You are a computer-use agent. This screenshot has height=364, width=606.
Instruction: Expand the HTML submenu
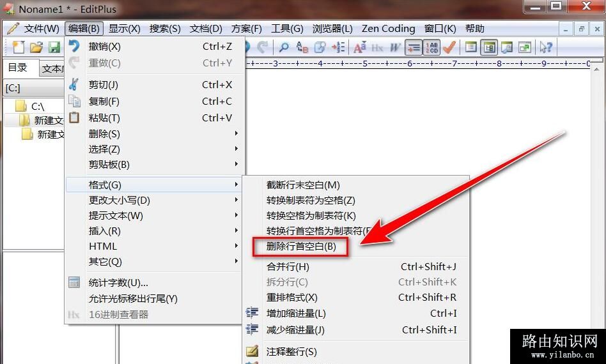[155, 246]
